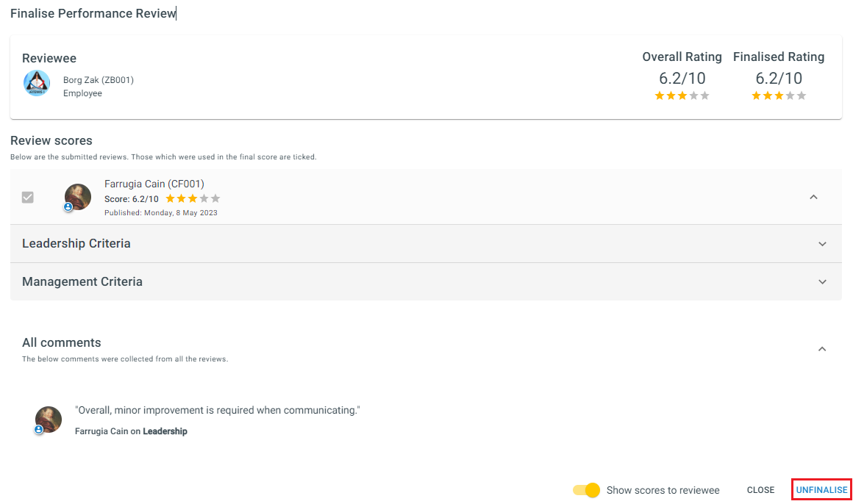This screenshot has width=853, height=504.
Task: Collapse the All comments section
Action: 822,349
